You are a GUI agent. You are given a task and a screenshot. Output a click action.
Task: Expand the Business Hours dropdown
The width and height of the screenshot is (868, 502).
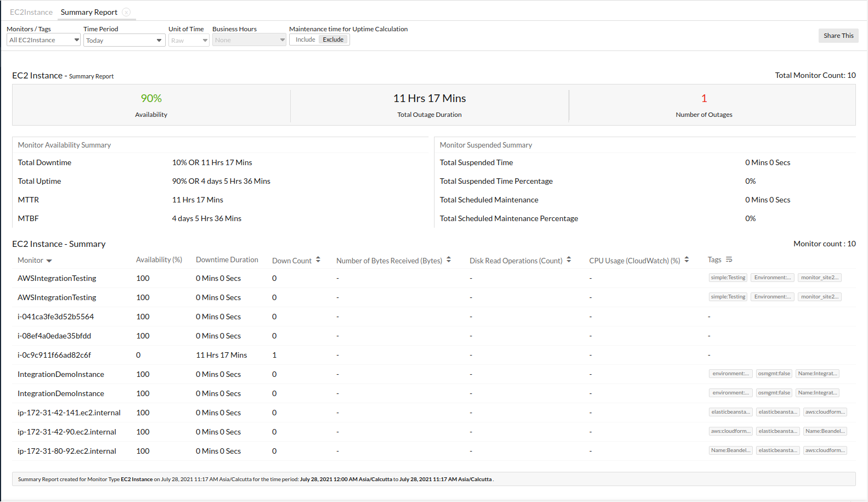click(249, 40)
